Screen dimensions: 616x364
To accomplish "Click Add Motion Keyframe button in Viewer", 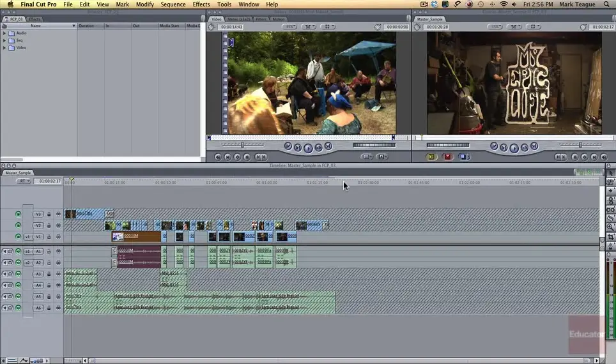I will [237, 157].
